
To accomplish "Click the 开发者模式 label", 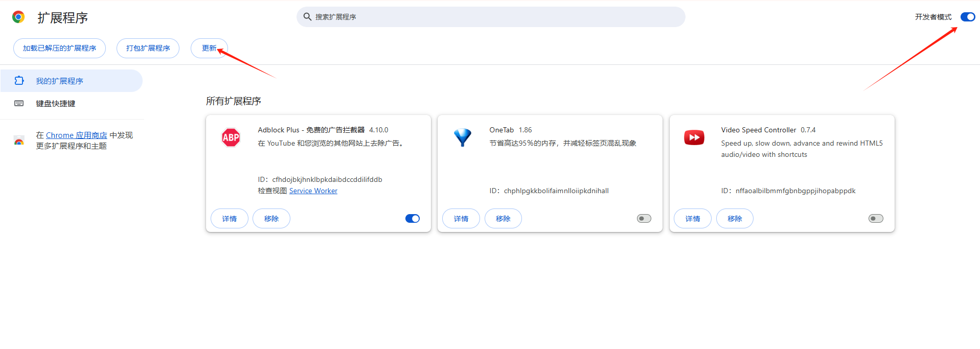I will tap(933, 17).
